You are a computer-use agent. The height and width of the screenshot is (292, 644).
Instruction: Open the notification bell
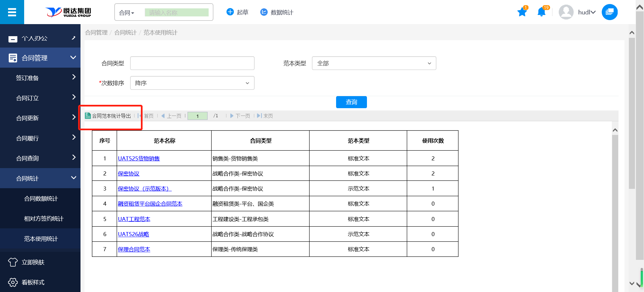pyautogui.click(x=541, y=12)
